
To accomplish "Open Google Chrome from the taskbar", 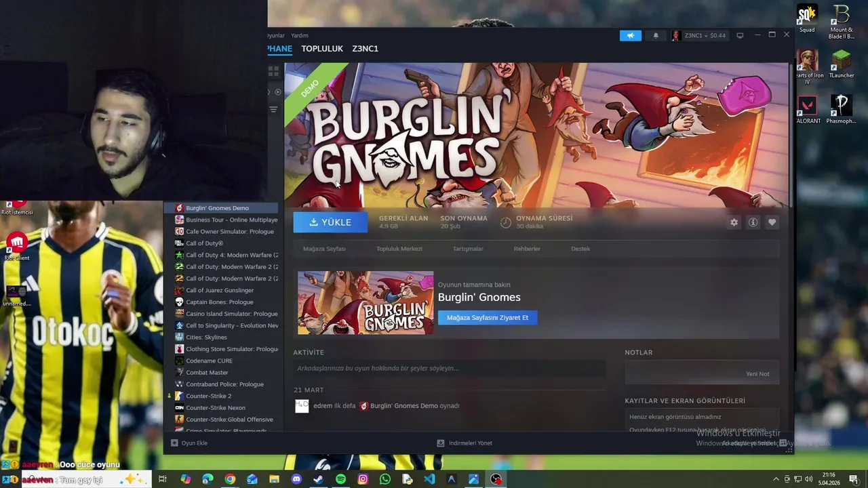I will [x=230, y=479].
